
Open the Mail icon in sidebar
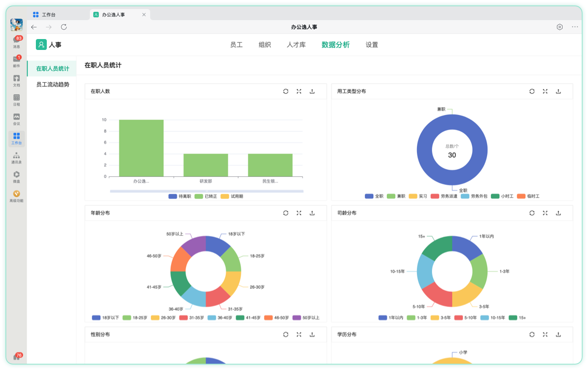[x=17, y=61]
